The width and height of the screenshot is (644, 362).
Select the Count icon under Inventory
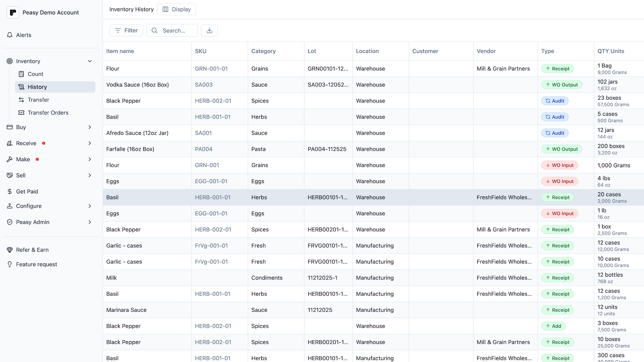(x=21, y=74)
